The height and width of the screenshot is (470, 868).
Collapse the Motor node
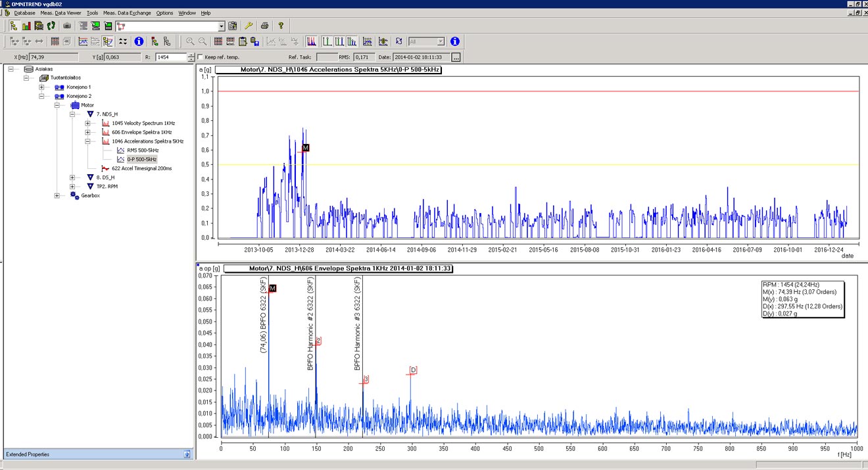[x=57, y=105]
